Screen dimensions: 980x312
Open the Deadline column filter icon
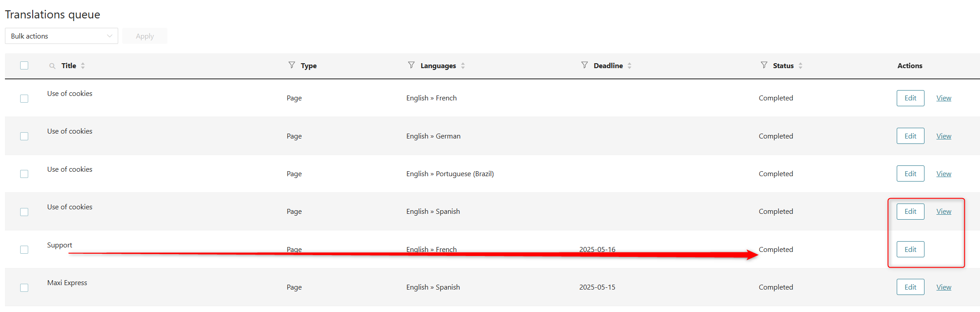pos(585,65)
